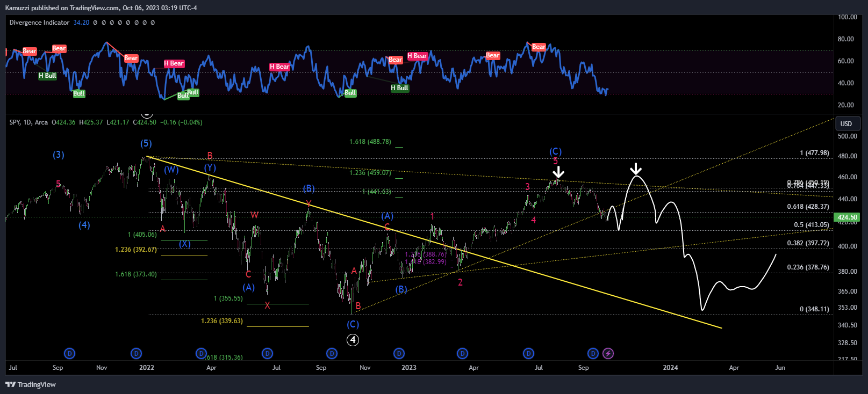This screenshot has height=394, width=868.
Task: Open the dividend D marker near Sep 2023
Action: [593, 353]
